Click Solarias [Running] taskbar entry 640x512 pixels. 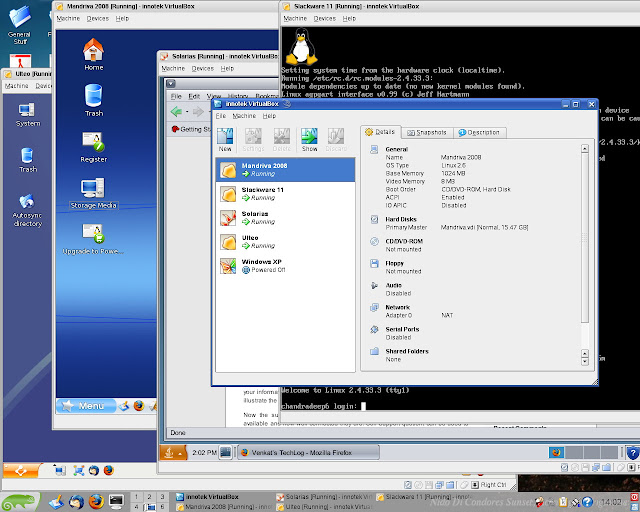pos(324,497)
